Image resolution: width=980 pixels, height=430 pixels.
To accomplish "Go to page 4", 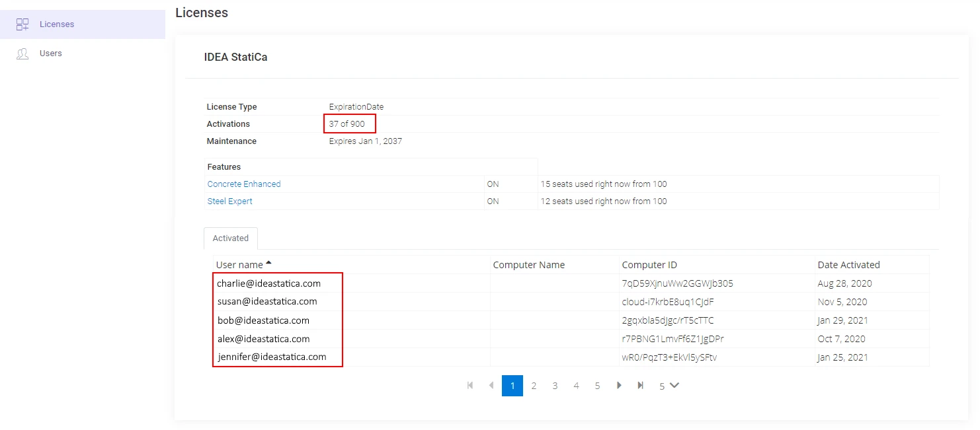I will [x=576, y=386].
